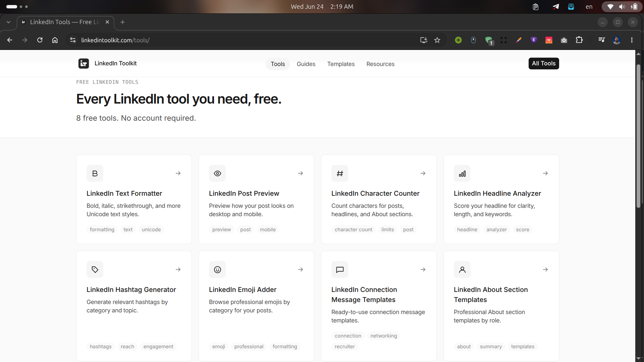
Task: Open LinkedIn Hashtag Generator title link
Action: (131, 290)
